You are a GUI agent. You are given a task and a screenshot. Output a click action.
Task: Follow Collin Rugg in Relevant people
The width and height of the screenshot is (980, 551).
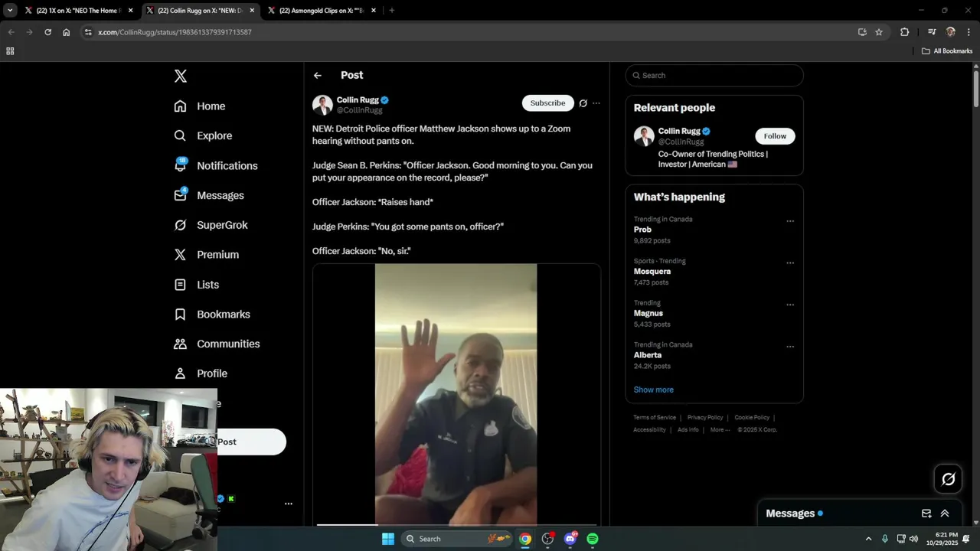(775, 136)
